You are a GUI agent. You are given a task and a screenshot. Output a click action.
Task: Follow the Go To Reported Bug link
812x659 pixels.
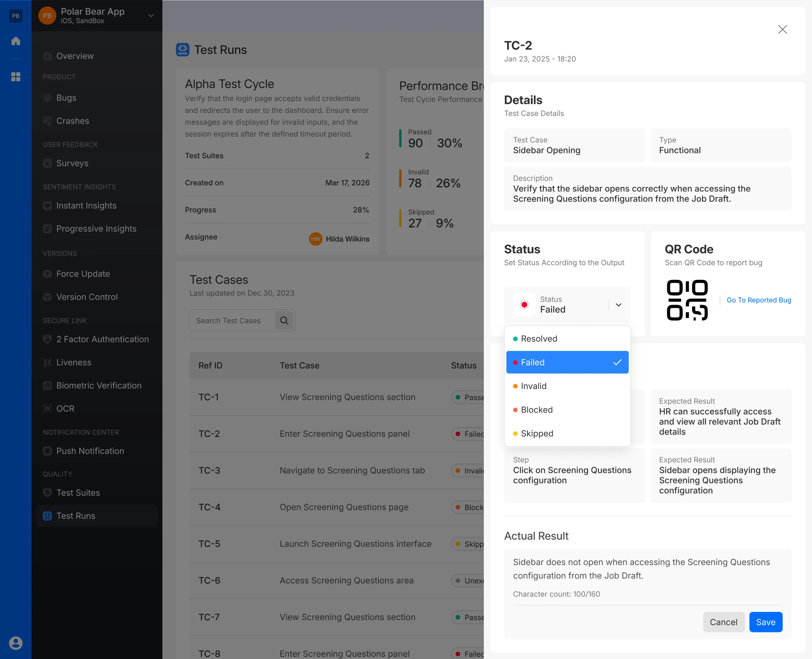pyautogui.click(x=759, y=300)
